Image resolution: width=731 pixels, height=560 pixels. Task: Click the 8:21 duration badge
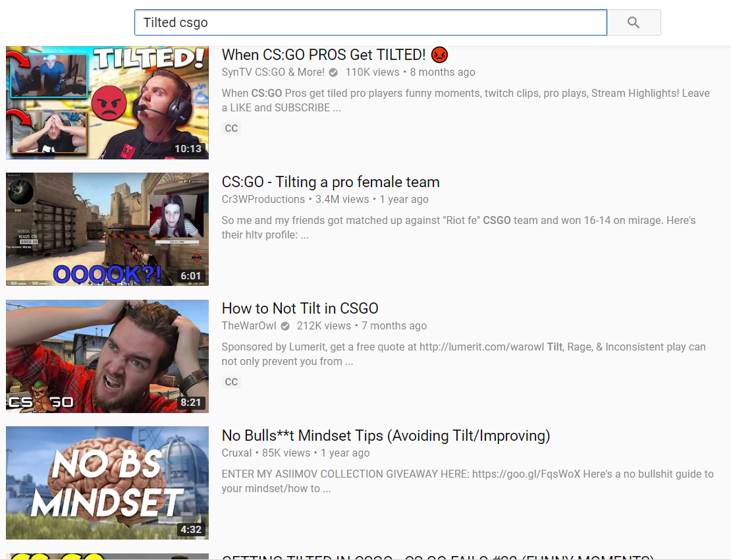tap(191, 403)
